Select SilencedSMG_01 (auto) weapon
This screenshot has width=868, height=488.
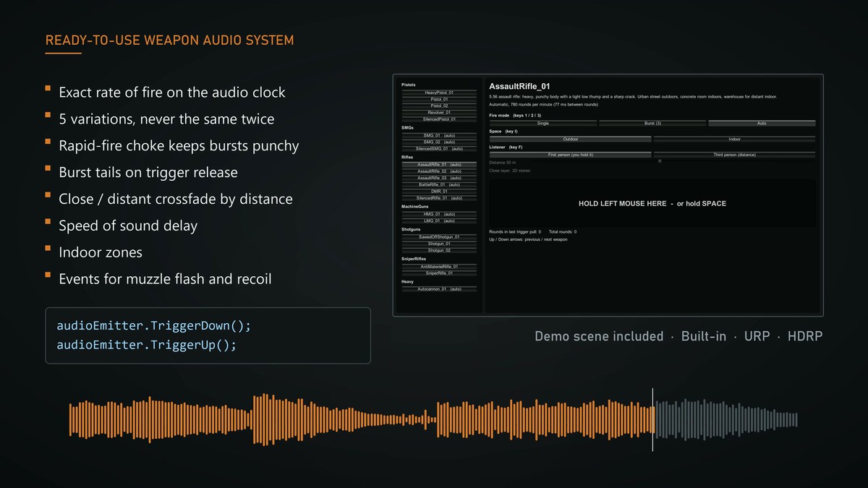click(x=439, y=149)
